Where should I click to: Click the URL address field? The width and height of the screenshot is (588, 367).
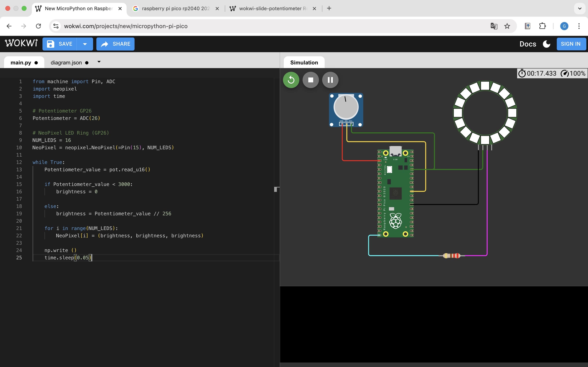pyautogui.click(x=267, y=26)
